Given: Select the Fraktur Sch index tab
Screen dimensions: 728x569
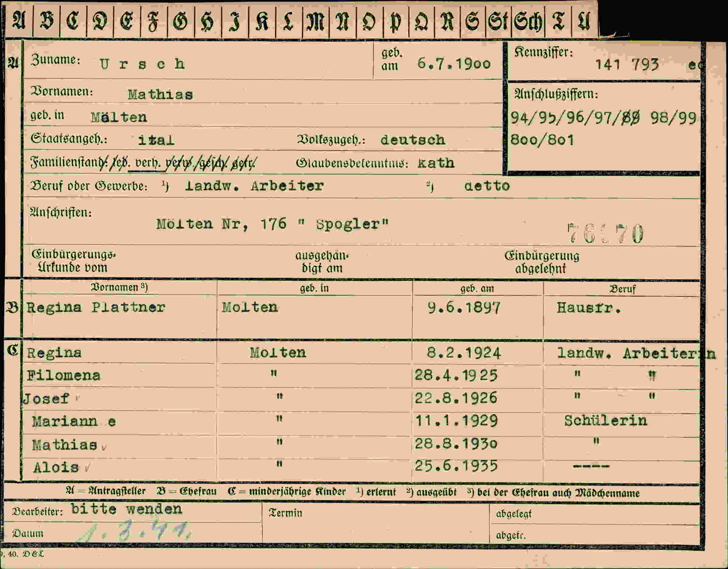Looking at the screenshot, I should [528, 21].
